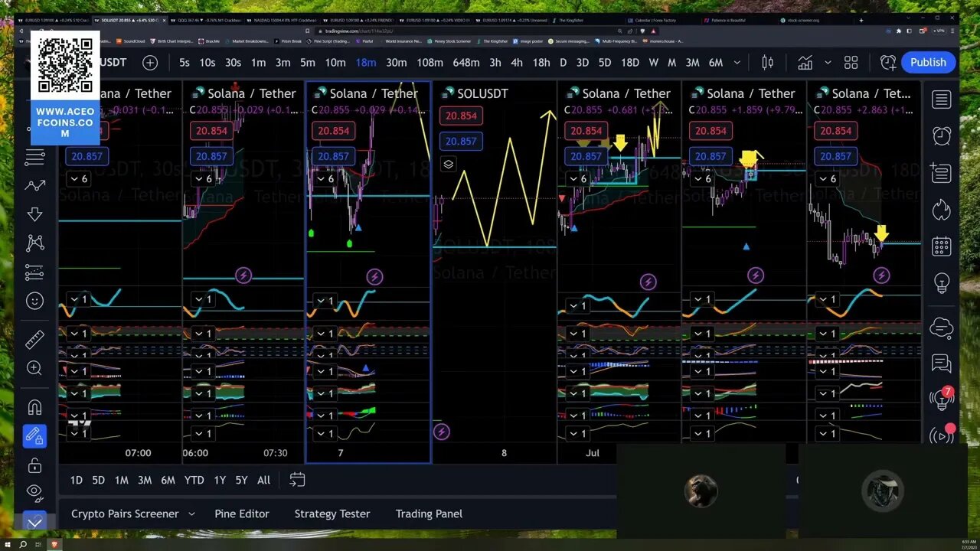Select the forecasting projection tool
The image size is (980, 551).
point(34,272)
